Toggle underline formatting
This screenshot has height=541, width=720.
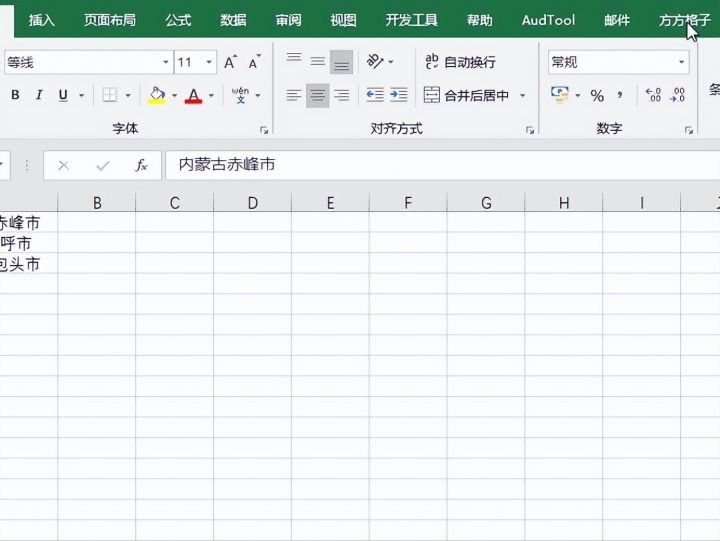[63, 95]
